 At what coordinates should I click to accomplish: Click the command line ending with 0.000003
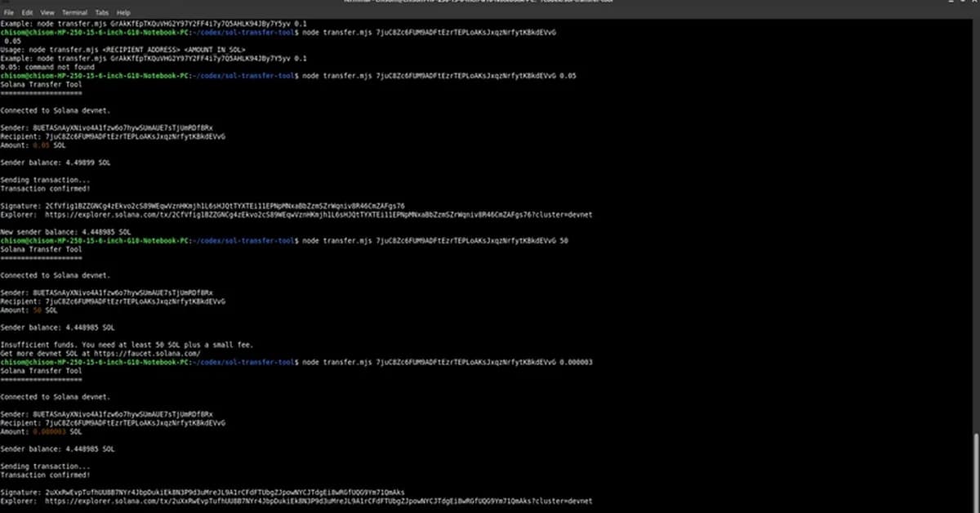coord(296,362)
